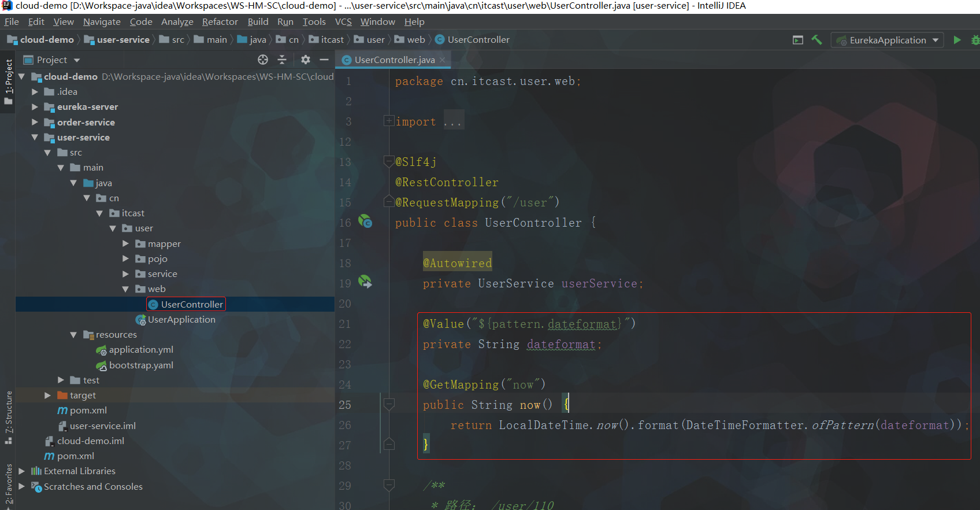Screen dimensions: 980x510
Task: Expand the mapper package
Action: (x=125, y=243)
